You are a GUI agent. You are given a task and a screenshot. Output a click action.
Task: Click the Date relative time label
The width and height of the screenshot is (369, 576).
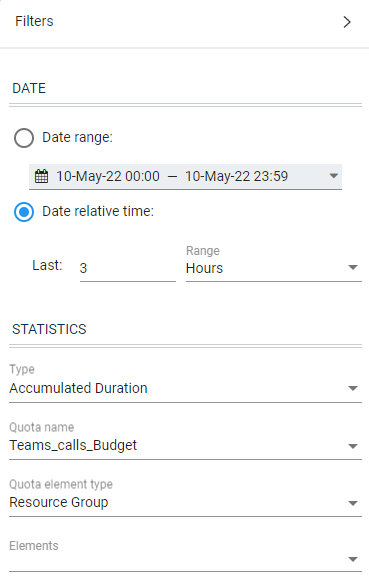[98, 211]
